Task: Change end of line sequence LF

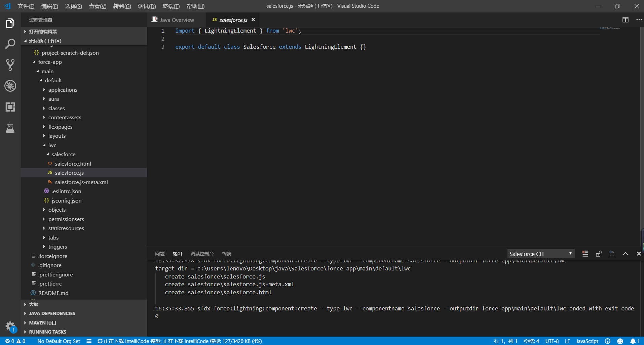Action: (x=567, y=341)
